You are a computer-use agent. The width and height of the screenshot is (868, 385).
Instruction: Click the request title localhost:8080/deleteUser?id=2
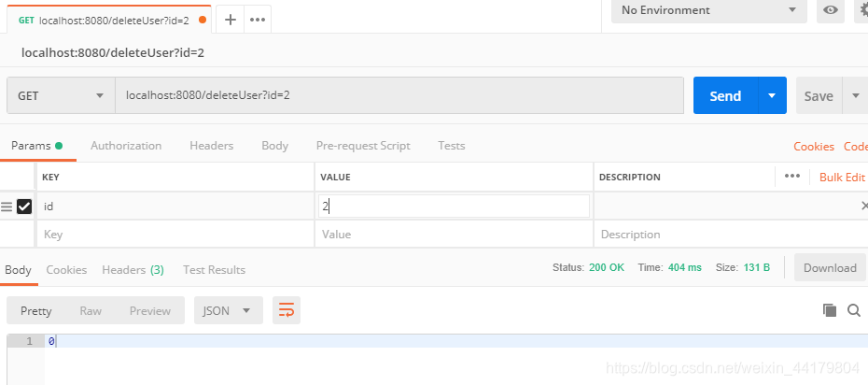[x=113, y=52]
